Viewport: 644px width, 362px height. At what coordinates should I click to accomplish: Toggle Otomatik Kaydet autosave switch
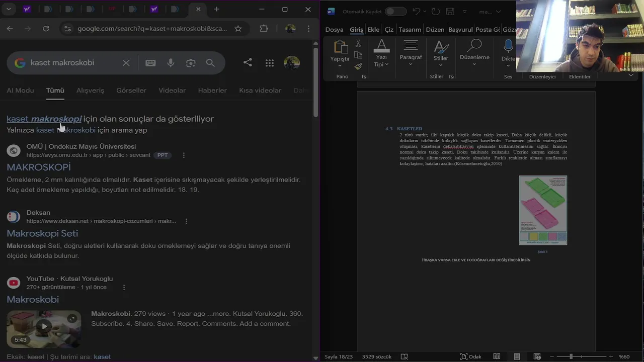[x=396, y=12]
